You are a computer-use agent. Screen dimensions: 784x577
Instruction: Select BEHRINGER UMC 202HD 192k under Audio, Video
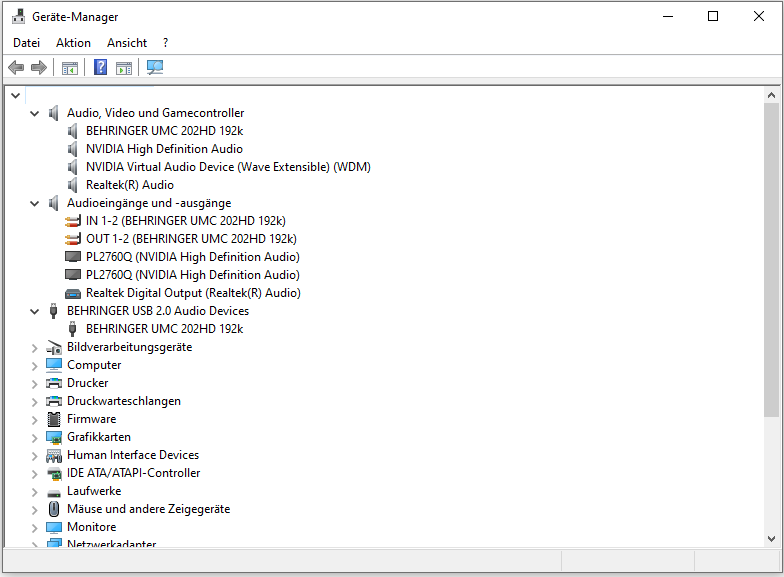pos(164,131)
